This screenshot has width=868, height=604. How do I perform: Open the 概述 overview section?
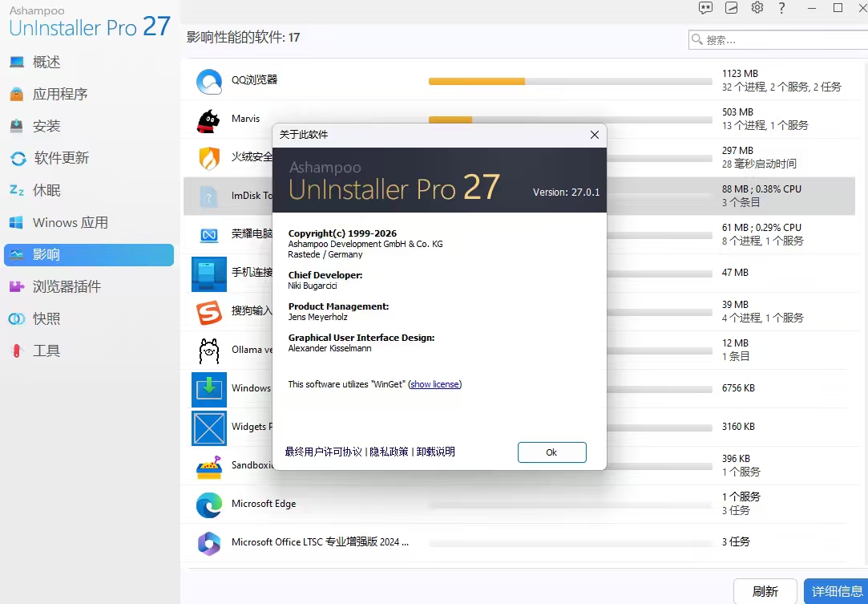[46, 62]
